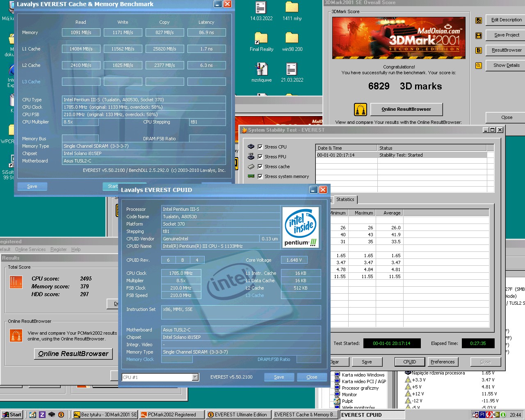This screenshot has height=420, width=525.
Task: Select Procesor graficzny in EVEREST tree
Action: 360,388
